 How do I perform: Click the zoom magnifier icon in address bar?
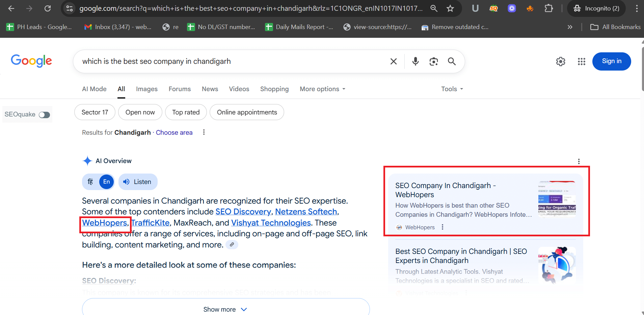pos(434,8)
